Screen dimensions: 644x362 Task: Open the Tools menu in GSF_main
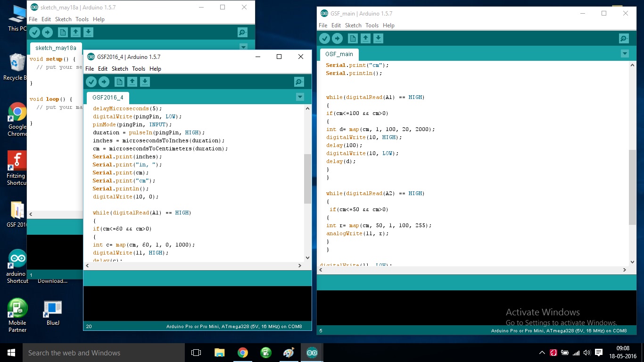coord(372,25)
